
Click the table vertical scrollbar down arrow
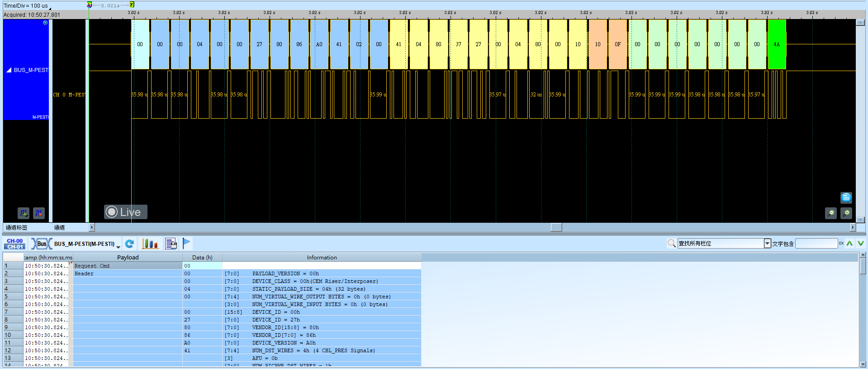pyautogui.click(x=863, y=364)
